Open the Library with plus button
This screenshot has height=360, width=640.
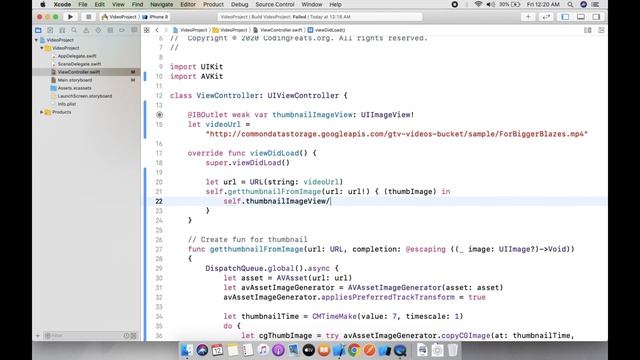(528, 17)
